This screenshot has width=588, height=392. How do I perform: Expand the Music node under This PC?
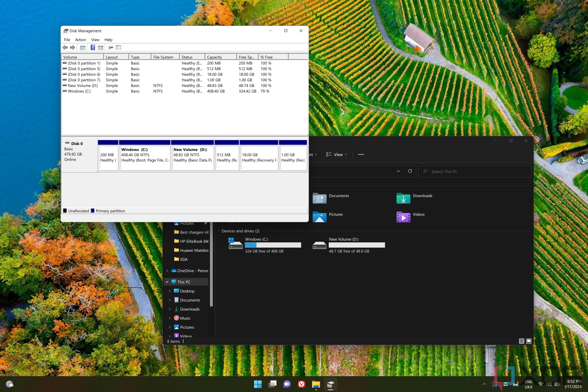click(170, 318)
